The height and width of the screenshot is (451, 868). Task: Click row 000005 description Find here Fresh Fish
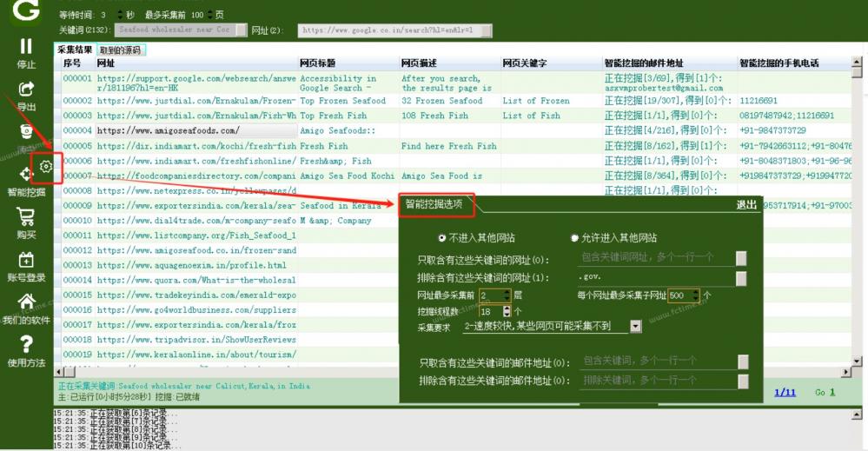click(449, 146)
